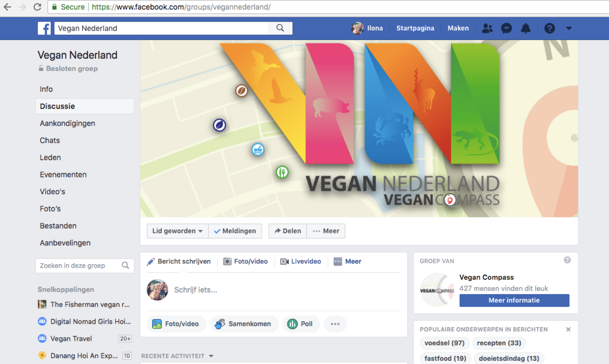Open the notifications bell
609x364 pixels.
point(526,28)
